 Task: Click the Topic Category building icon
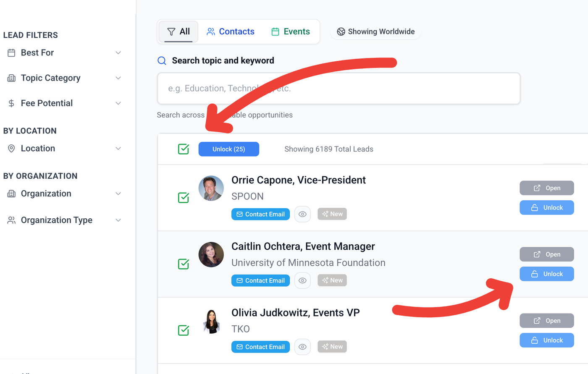pyautogui.click(x=11, y=78)
